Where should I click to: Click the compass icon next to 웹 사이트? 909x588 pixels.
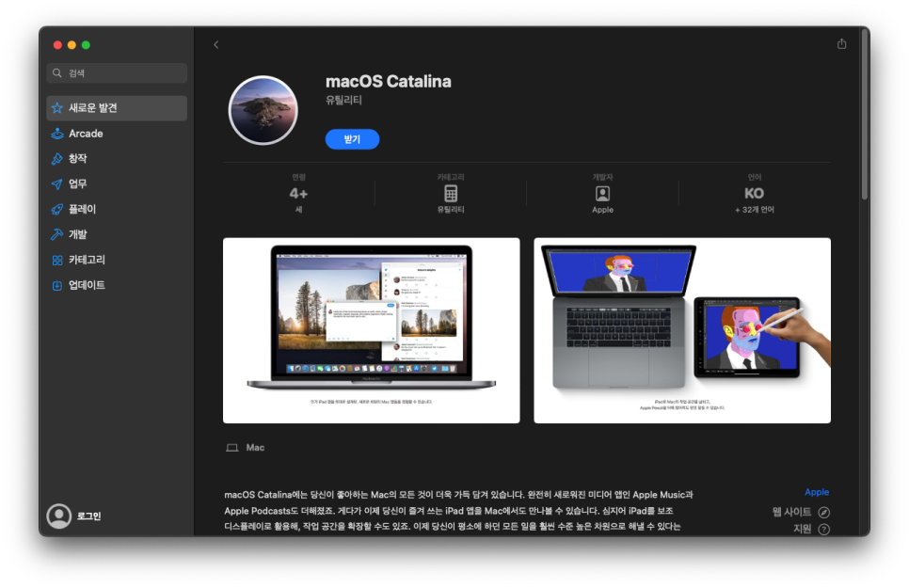(823, 513)
